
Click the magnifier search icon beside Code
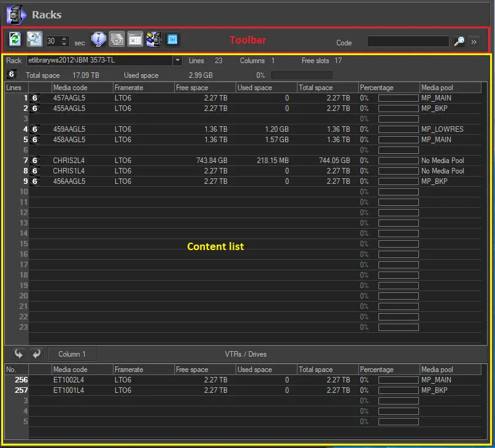coord(459,42)
